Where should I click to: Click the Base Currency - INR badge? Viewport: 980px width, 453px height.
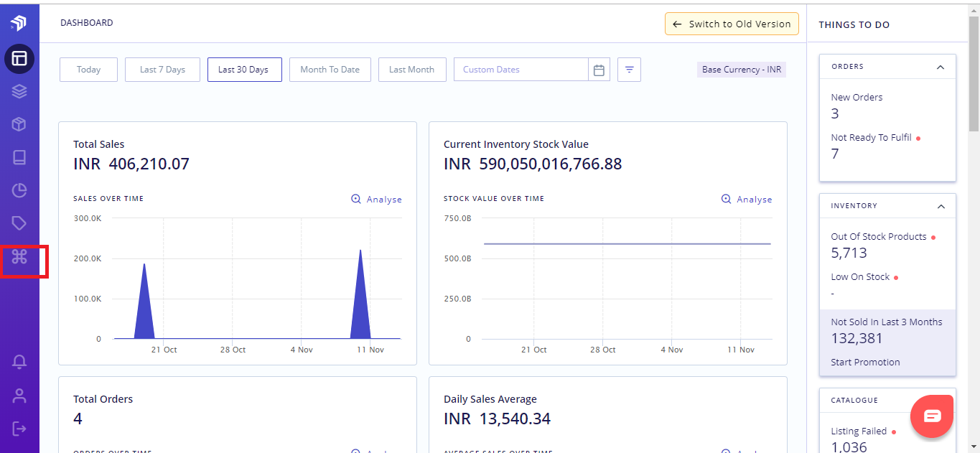click(x=742, y=70)
